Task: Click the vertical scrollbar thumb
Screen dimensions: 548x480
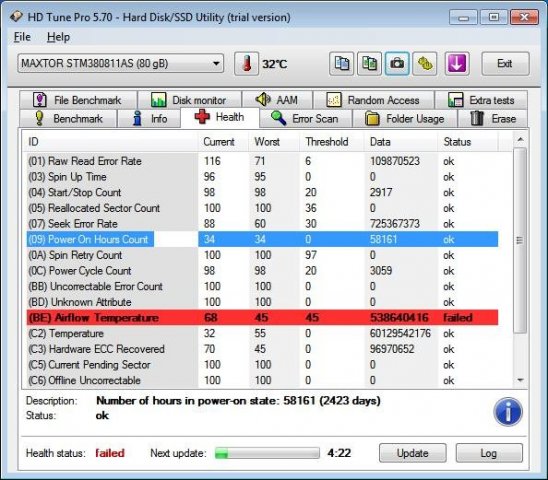Action: tap(520, 240)
